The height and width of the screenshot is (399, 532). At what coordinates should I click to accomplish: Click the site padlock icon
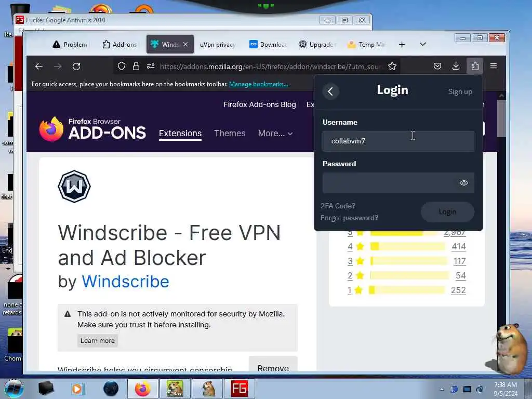(x=136, y=66)
